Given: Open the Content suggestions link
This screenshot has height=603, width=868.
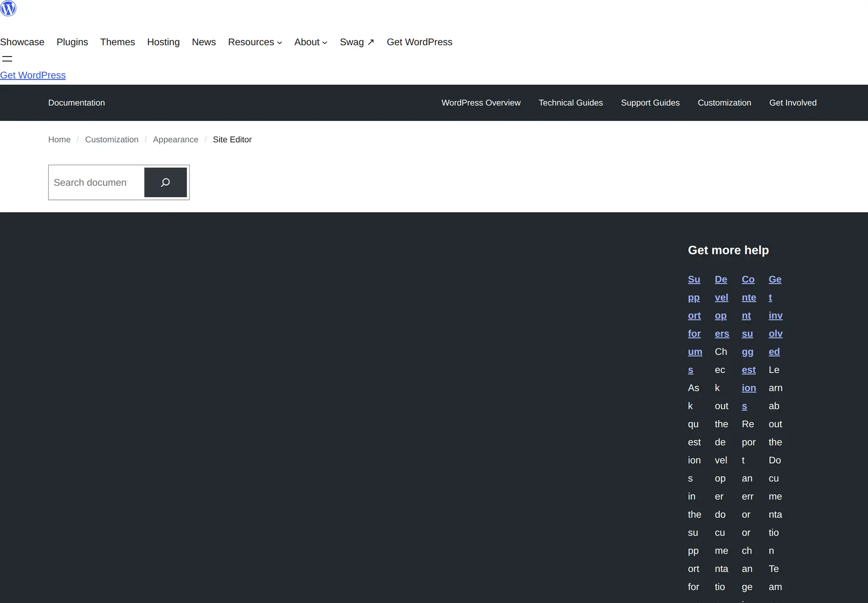Looking at the screenshot, I should [749, 342].
